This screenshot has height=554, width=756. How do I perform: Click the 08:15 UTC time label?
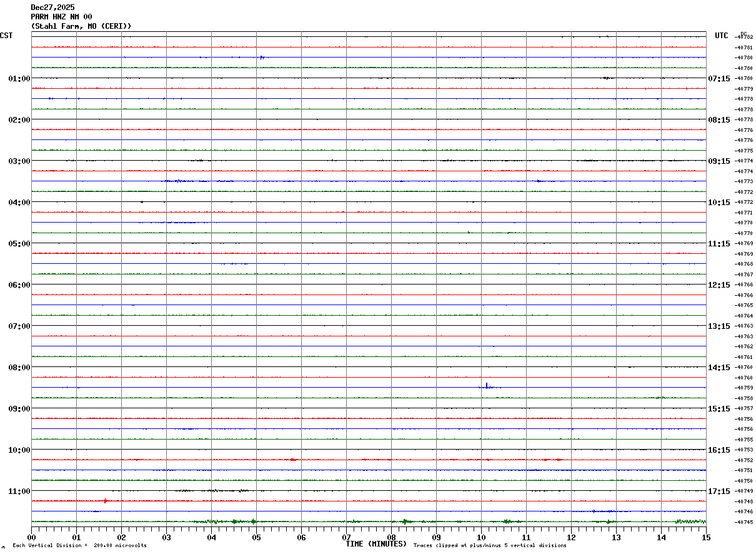(x=719, y=120)
